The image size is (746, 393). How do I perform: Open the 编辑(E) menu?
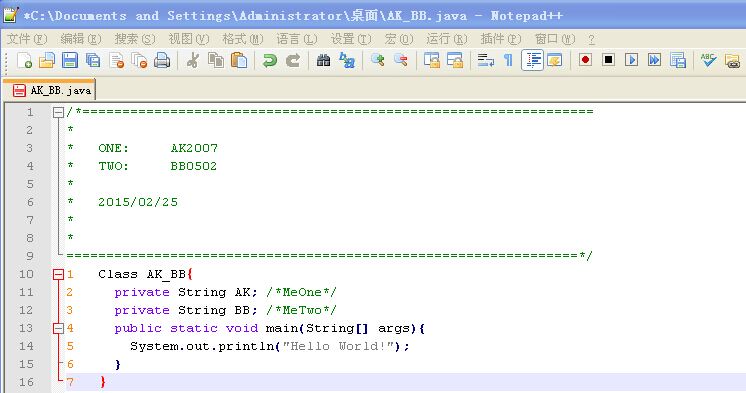pos(81,39)
